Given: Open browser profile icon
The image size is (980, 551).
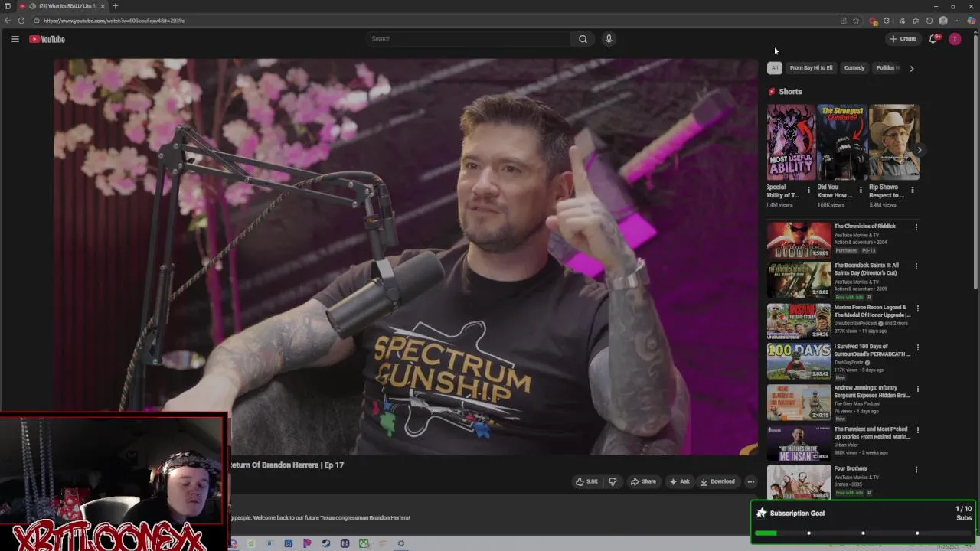Looking at the screenshot, I should pos(943,21).
